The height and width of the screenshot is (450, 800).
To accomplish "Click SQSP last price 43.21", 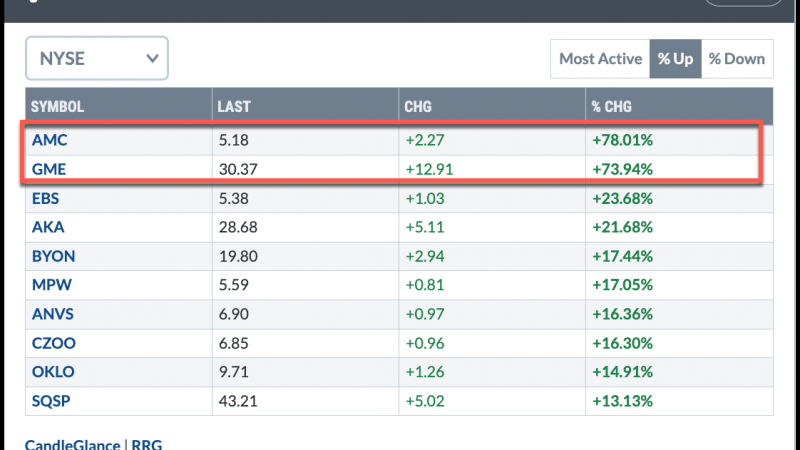I will tap(238, 401).
